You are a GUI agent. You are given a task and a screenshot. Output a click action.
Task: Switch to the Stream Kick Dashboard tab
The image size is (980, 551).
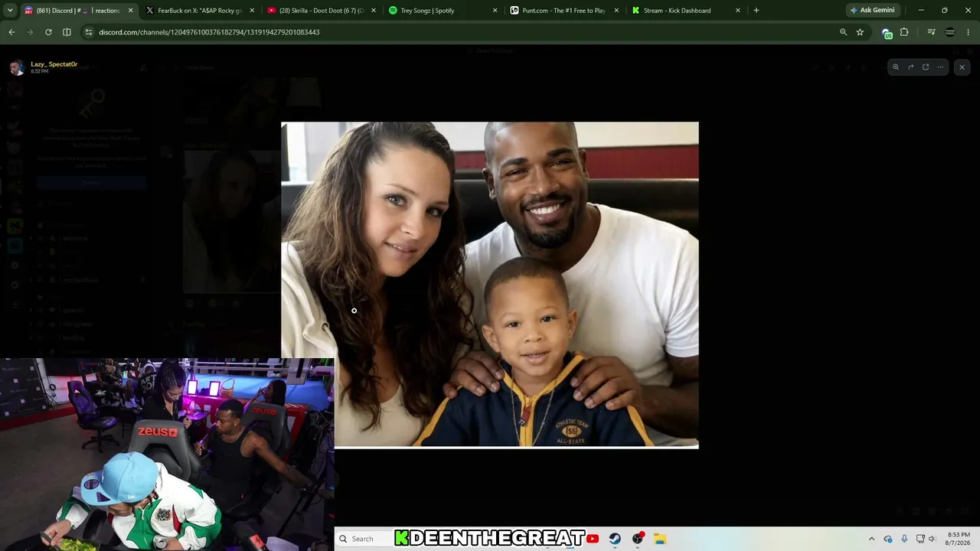pyautogui.click(x=685, y=11)
